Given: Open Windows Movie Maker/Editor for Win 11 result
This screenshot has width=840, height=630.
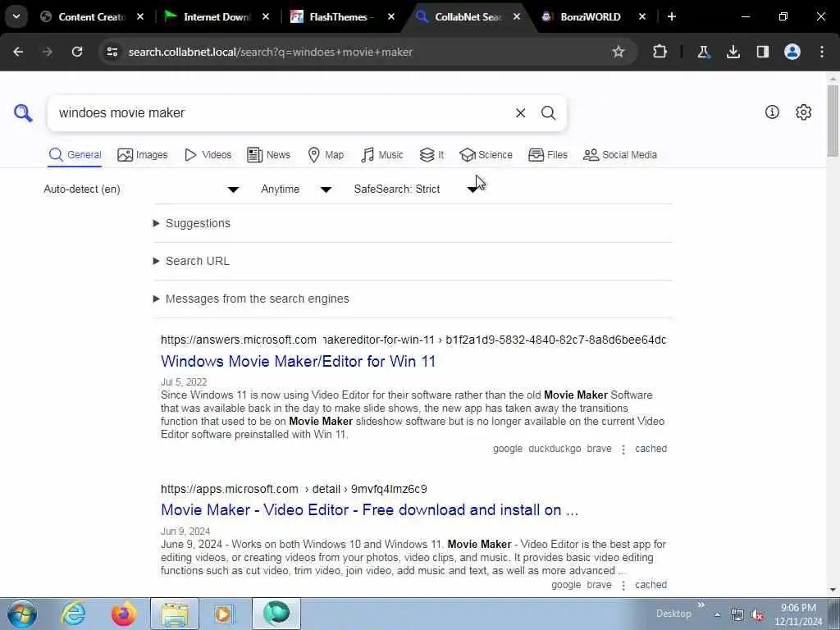Looking at the screenshot, I should (x=298, y=361).
